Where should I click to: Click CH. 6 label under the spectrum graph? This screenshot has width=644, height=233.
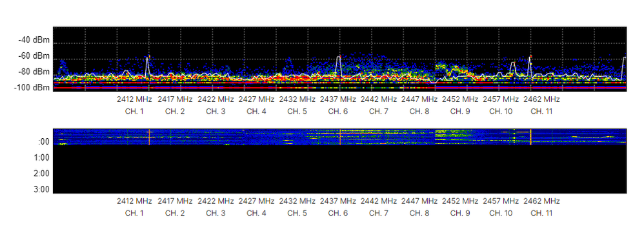[337, 112]
